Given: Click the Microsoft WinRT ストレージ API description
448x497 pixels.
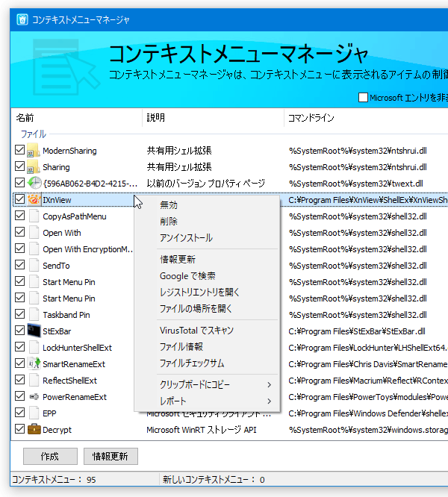Looking at the screenshot, I should (202, 430).
